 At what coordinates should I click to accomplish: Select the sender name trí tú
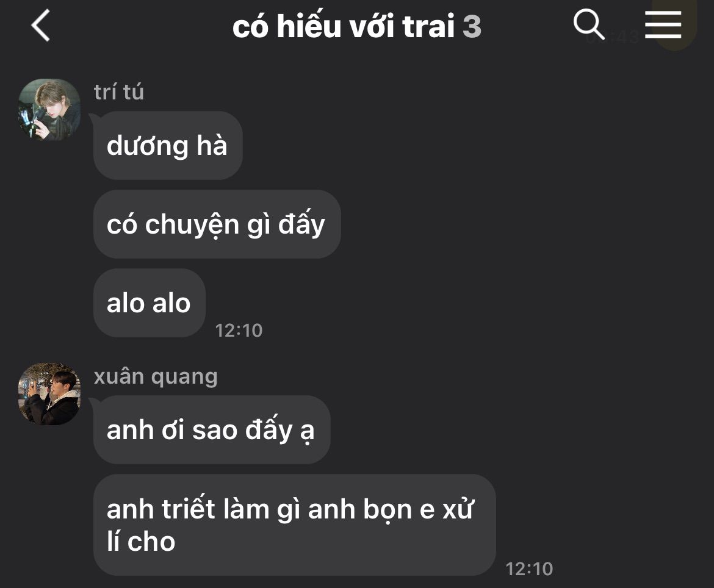(119, 92)
